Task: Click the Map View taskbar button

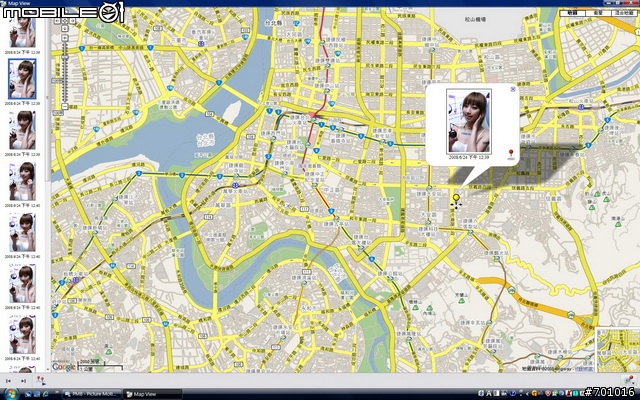Action: [153, 394]
